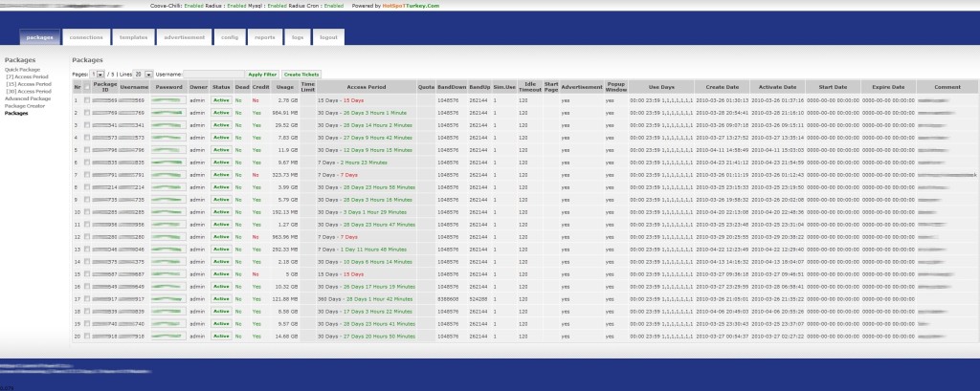Open the templates tab
This screenshot has width=980, height=391.
pyautogui.click(x=134, y=37)
